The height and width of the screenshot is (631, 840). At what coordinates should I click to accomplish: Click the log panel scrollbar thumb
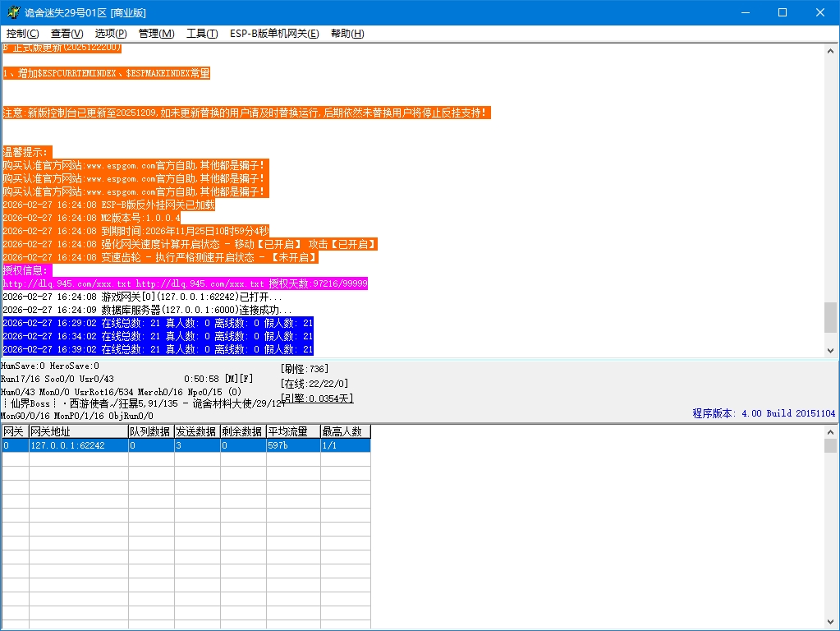831,316
